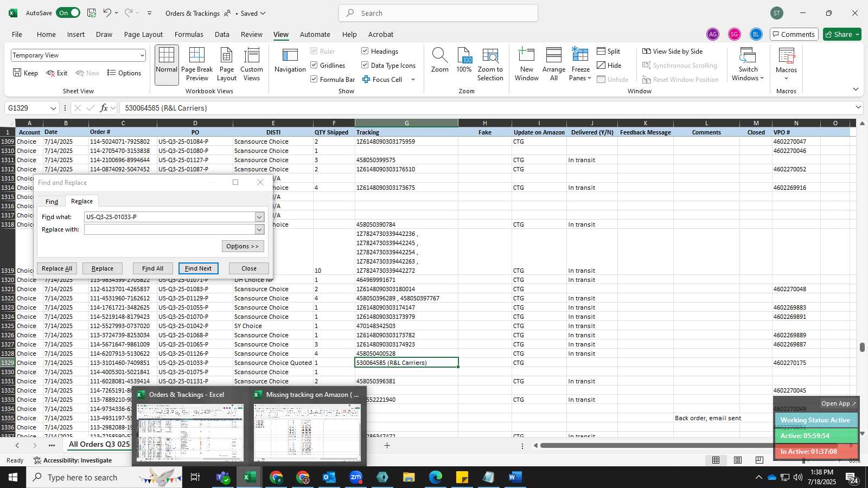Select the All Orders Q3 sheet tab
The height and width of the screenshot is (488, 868).
pos(99,445)
